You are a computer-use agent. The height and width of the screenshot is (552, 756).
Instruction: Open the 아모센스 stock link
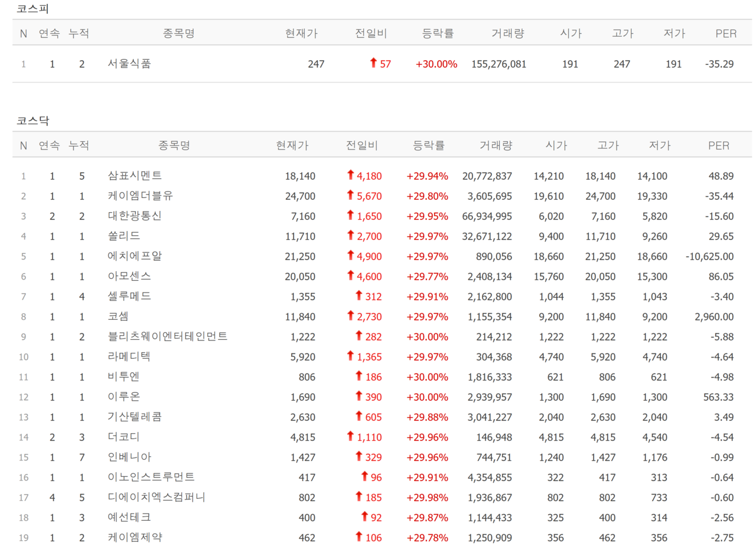[x=129, y=276]
